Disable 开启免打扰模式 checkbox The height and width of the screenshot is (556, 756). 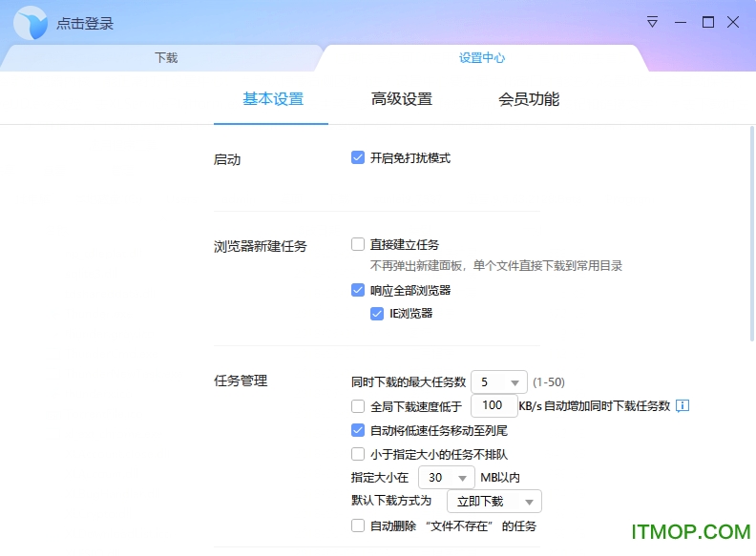[x=358, y=158]
